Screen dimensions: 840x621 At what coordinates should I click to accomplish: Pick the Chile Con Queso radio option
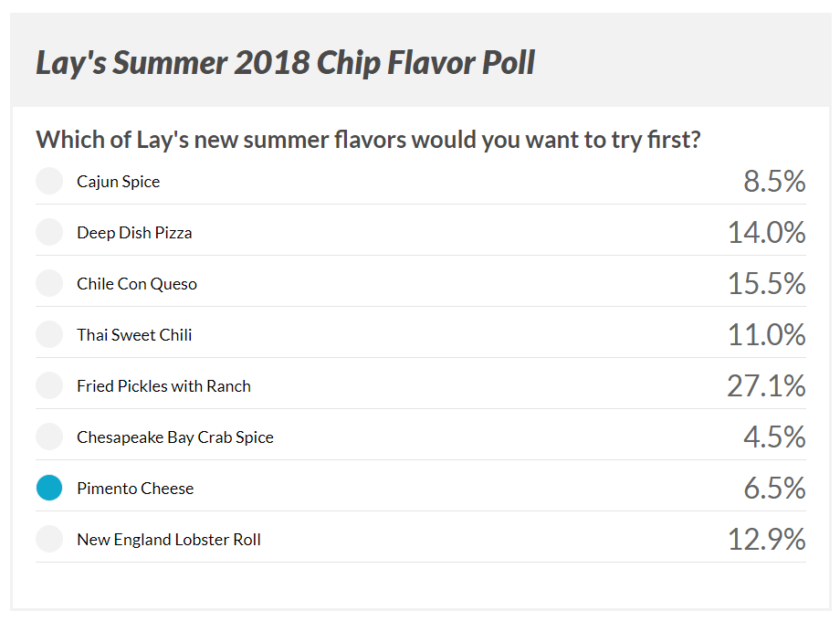49,283
